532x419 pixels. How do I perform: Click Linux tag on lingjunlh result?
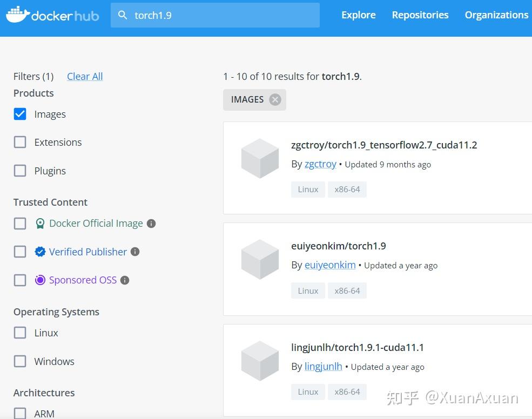308,392
